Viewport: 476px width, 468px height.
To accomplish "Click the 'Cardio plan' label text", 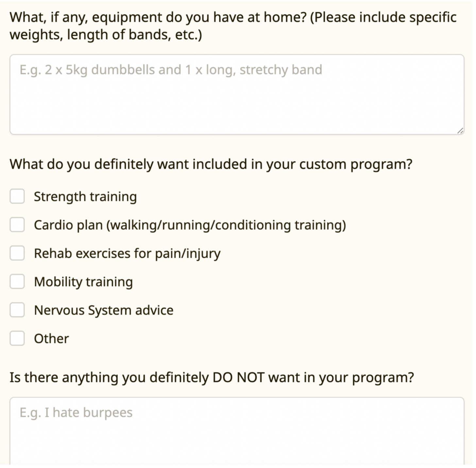I will pos(190,225).
